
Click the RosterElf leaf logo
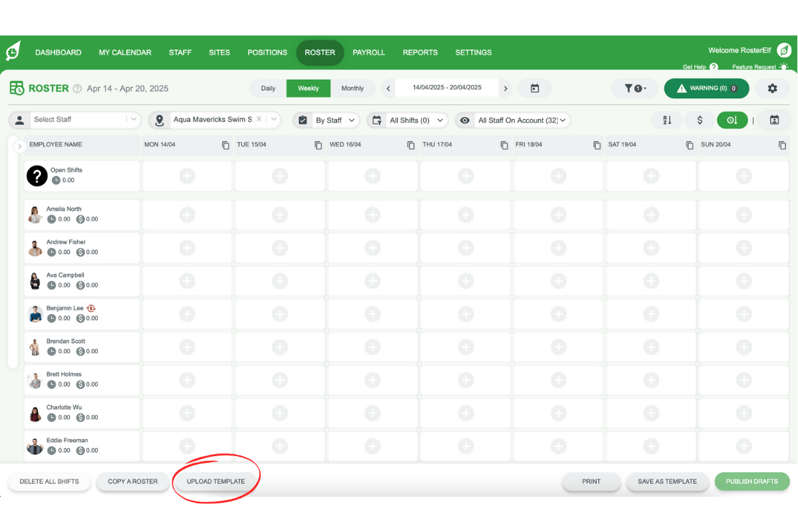pos(13,51)
